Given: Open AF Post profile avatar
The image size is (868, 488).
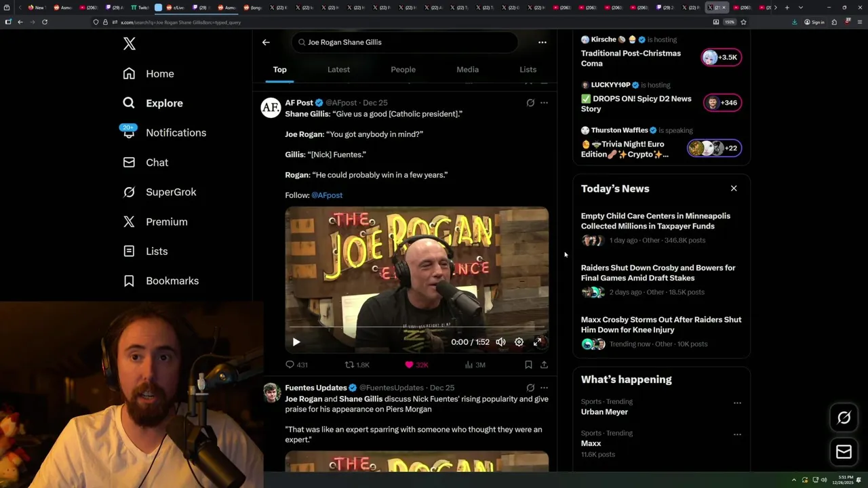Looking at the screenshot, I should point(271,107).
